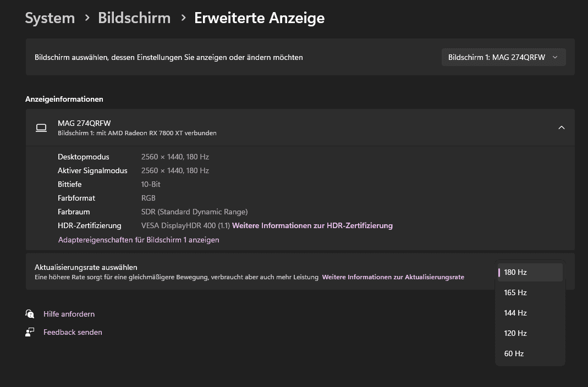Click the monitor icon next to MAG 274QRFW
This screenshot has height=387, width=588.
coord(41,128)
